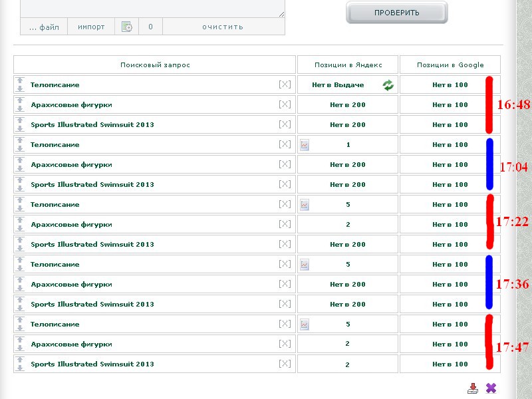Move first Sports Illustrated Swimsuit 2013 row up
532x399 pixels.
pos(20,120)
